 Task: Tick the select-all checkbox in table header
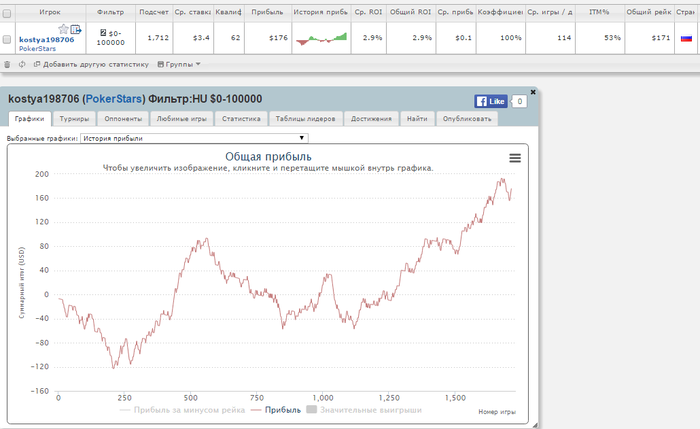pyautogui.click(x=7, y=13)
